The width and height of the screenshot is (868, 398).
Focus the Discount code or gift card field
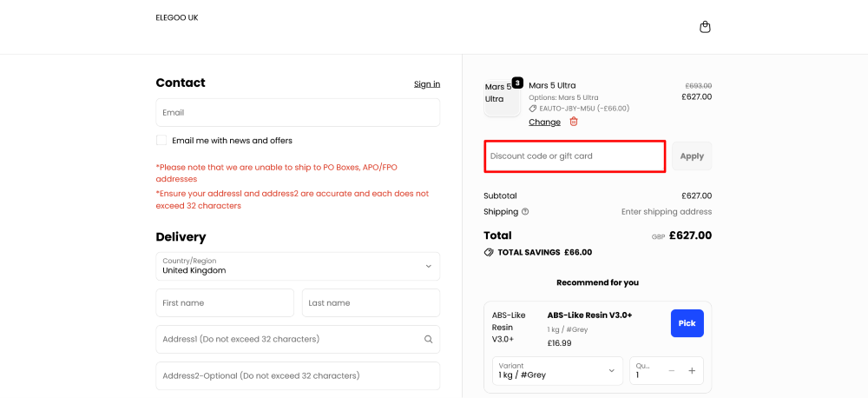tap(575, 156)
